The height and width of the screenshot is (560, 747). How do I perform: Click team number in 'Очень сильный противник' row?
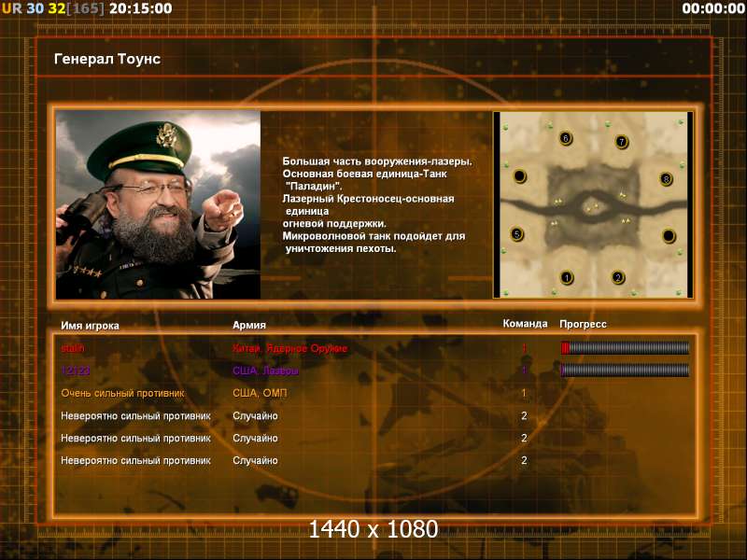pos(524,393)
